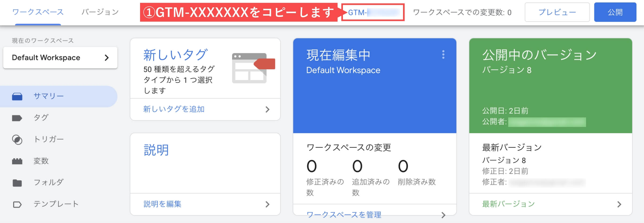Open the 変数 sidebar item
Viewport: 644px width, 223px height.
point(58,161)
